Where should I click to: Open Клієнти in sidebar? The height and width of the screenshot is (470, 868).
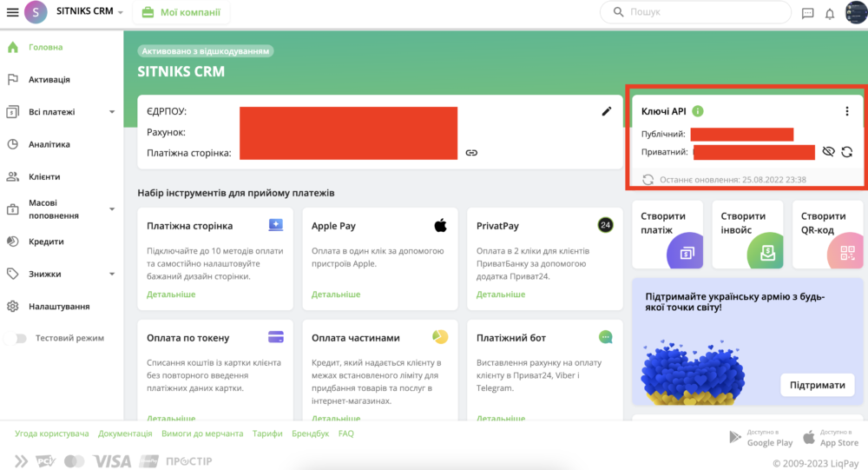tap(44, 177)
